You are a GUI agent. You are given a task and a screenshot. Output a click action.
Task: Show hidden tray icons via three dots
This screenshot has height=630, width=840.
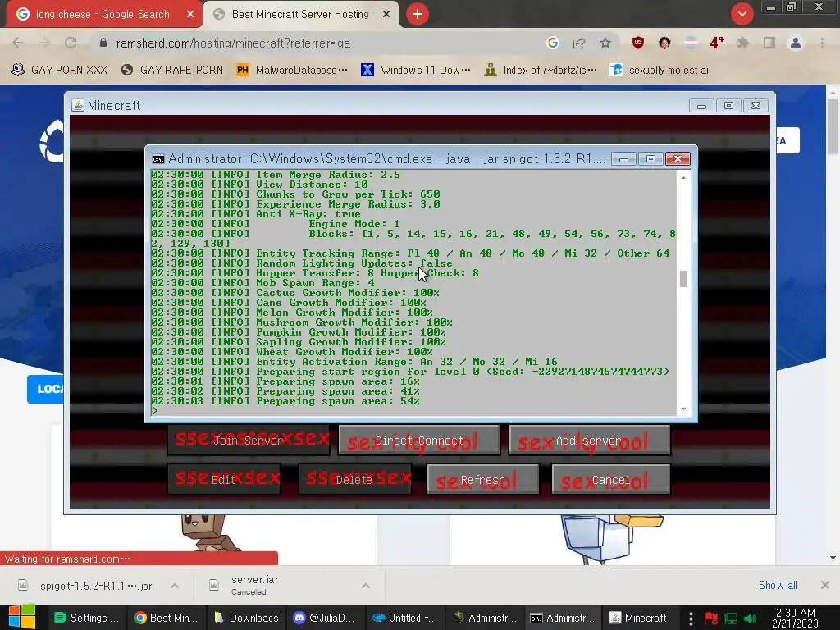click(691, 619)
